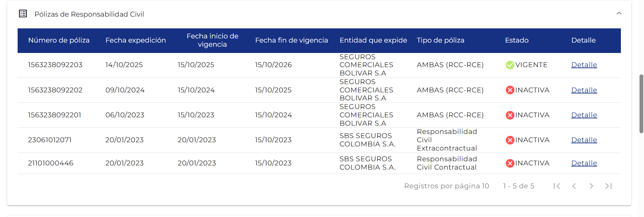The image size is (644, 217).
Task: Click the list icon beside Pólizas de Responsabilidad Civil
Action: pyautogui.click(x=23, y=14)
